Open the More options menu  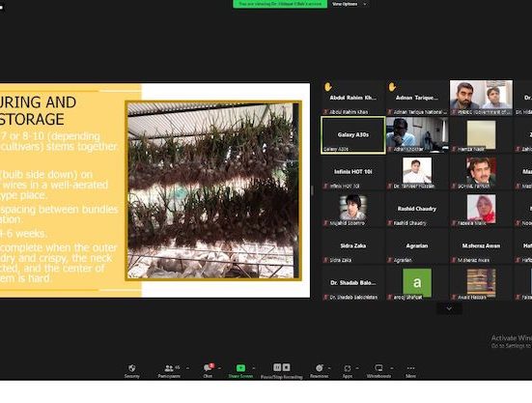pyautogui.click(x=410, y=371)
